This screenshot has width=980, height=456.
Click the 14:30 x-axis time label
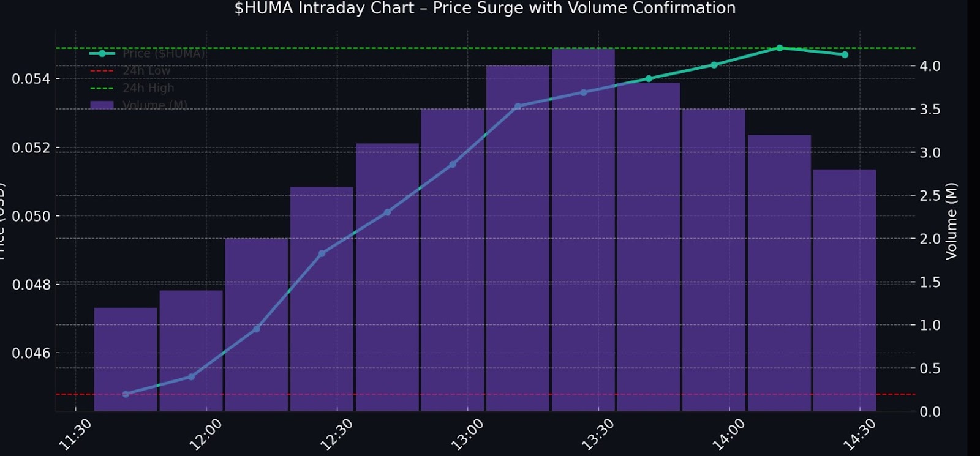(x=859, y=434)
